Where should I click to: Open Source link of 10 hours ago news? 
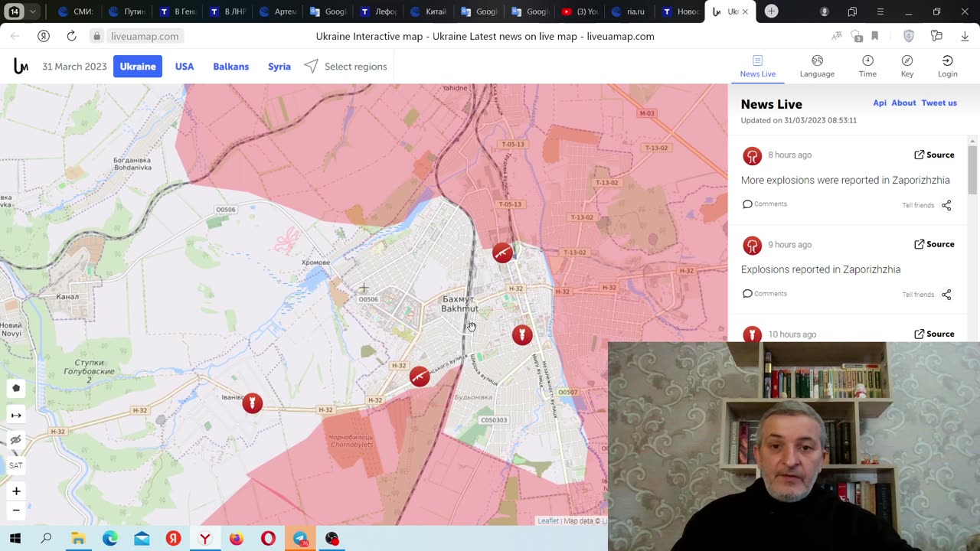(934, 334)
